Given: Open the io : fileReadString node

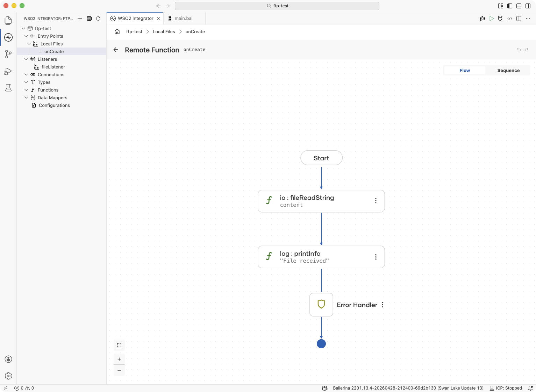Looking at the screenshot, I should 321,201.
